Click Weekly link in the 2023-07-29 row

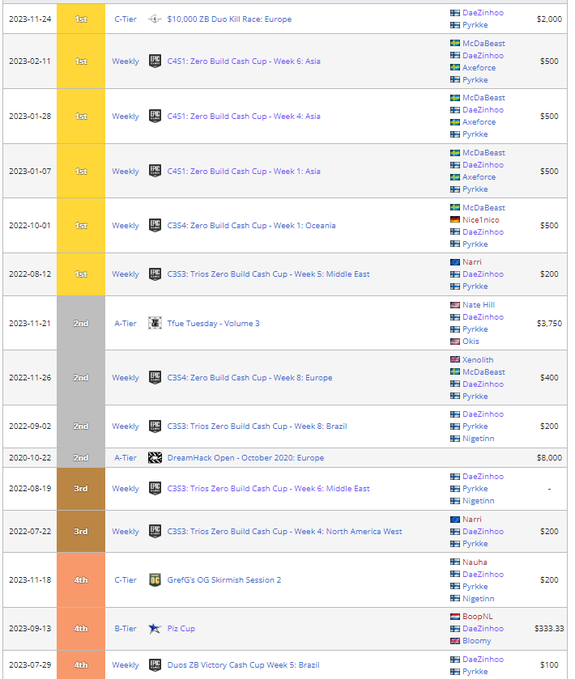126,665
